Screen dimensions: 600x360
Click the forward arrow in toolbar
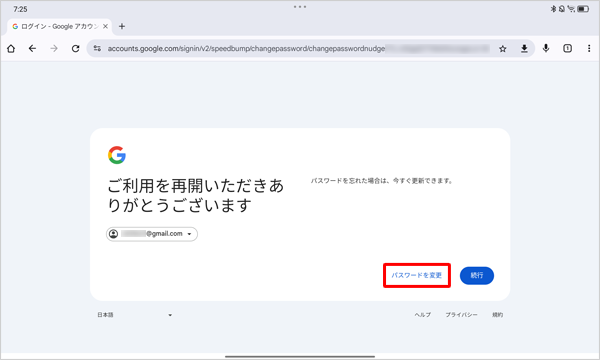click(54, 49)
